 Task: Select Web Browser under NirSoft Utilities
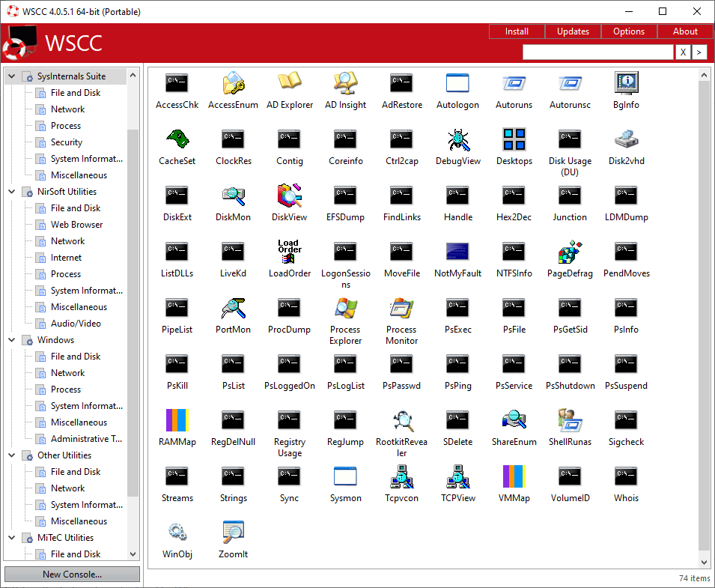[76, 225]
